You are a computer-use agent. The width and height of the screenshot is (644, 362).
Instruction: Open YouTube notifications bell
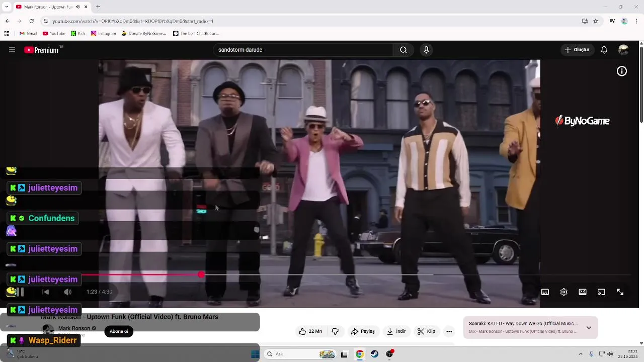[x=604, y=50]
